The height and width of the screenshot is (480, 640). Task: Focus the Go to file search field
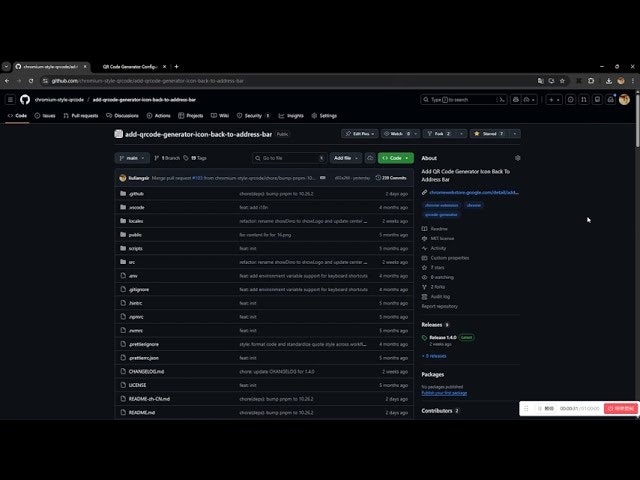(x=290, y=158)
